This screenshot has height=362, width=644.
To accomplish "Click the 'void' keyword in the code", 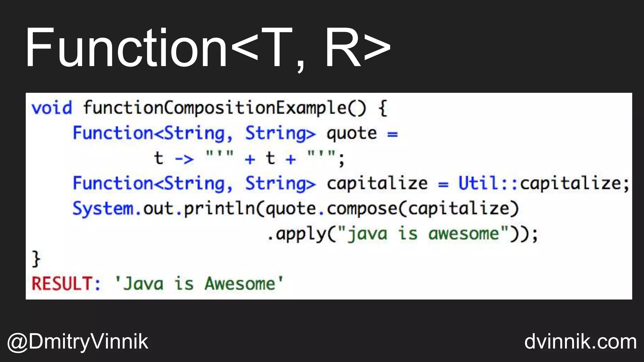I will (52, 108).
